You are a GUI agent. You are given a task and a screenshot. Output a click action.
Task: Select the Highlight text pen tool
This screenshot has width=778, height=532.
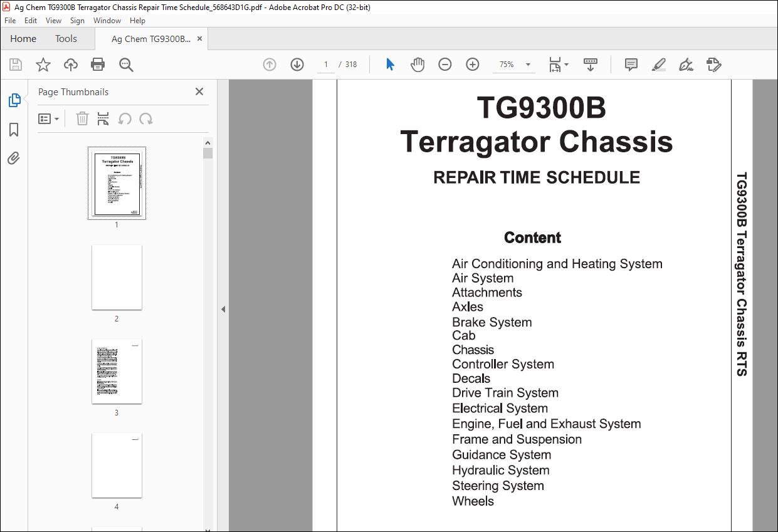click(x=658, y=65)
